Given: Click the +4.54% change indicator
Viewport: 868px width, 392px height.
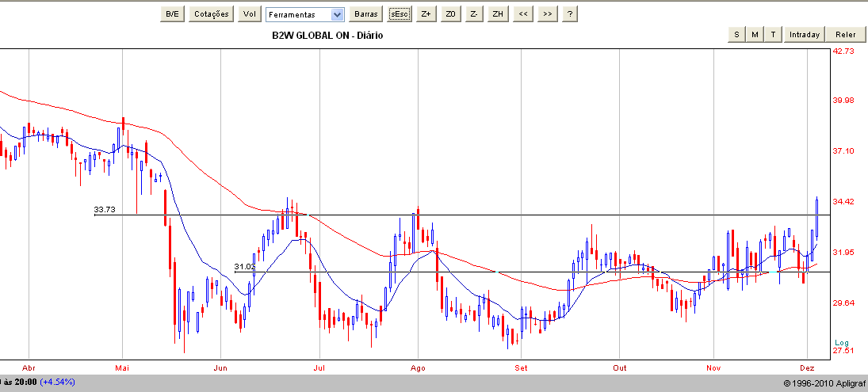Looking at the screenshot, I should pos(58,382).
